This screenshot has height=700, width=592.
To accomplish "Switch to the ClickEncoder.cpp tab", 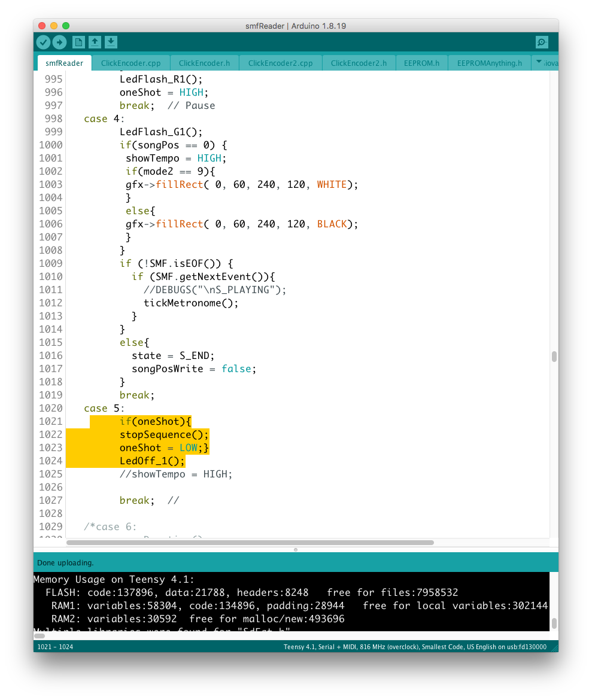I will 130,63.
